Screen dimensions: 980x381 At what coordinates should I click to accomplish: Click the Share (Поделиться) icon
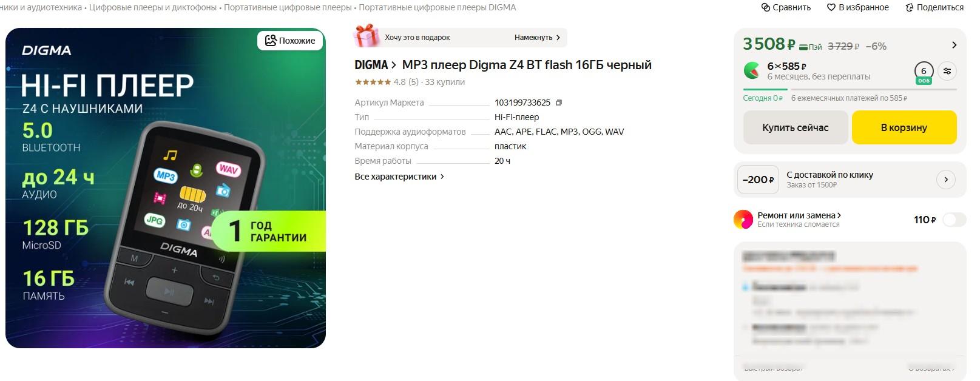(x=909, y=7)
